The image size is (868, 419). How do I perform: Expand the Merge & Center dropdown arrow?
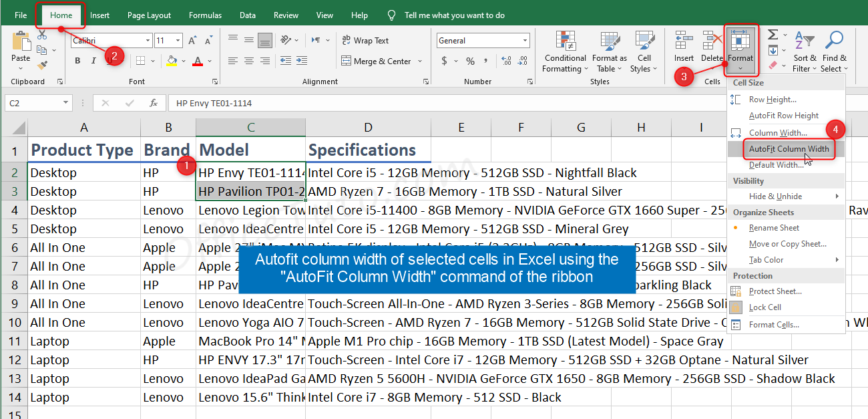click(420, 61)
